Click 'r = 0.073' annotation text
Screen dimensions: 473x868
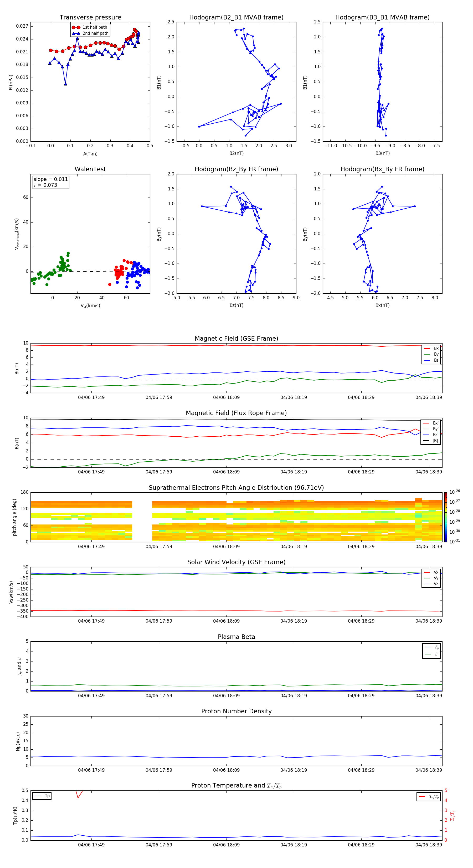click(x=45, y=185)
